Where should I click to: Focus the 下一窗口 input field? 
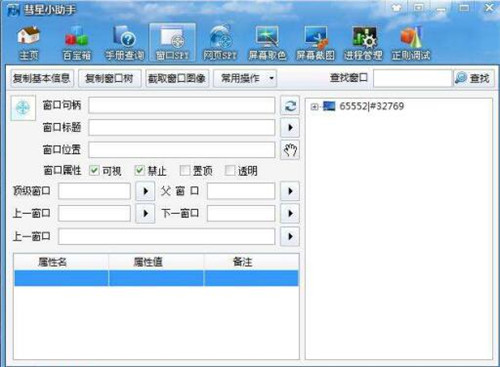click(x=241, y=213)
